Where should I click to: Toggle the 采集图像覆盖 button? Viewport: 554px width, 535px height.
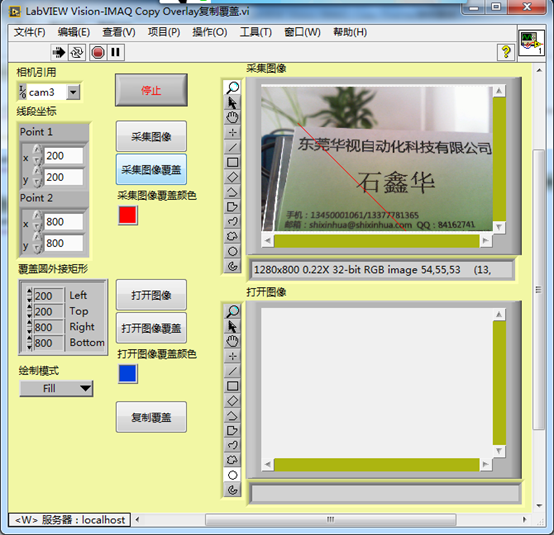coord(151,170)
